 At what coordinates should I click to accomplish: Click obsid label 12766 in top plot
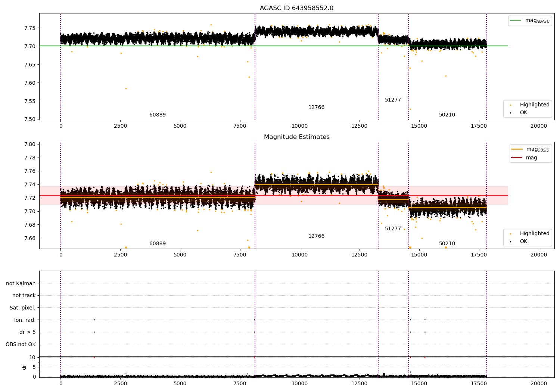(x=316, y=108)
